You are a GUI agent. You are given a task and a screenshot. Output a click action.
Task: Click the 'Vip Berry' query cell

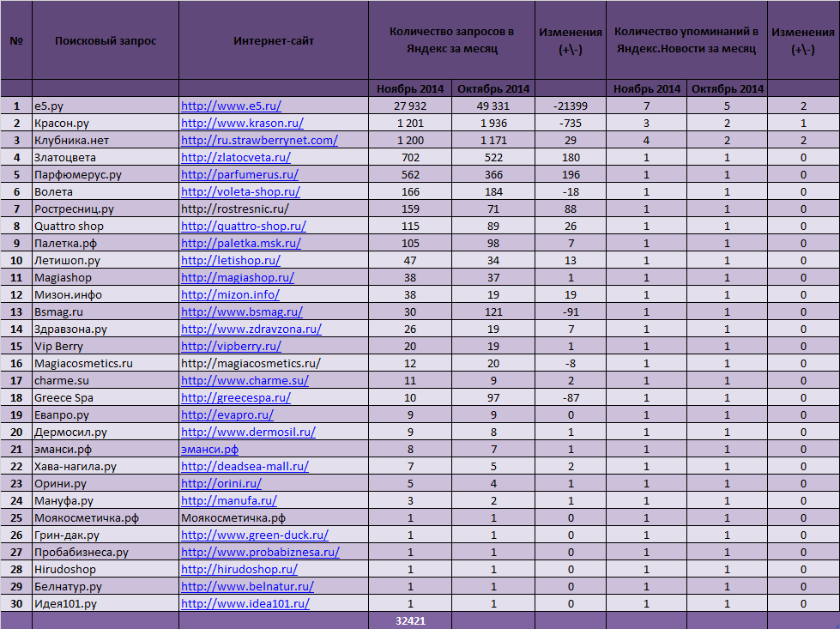point(106,346)
